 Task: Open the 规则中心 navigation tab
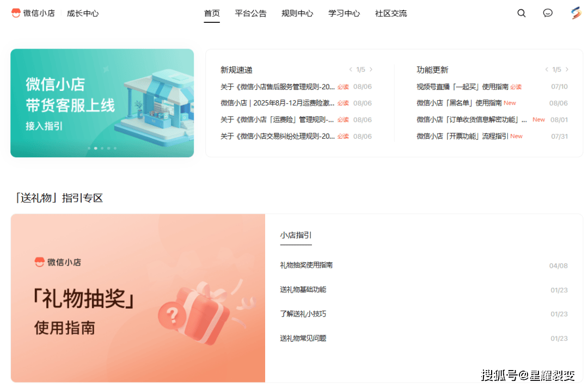297,14
